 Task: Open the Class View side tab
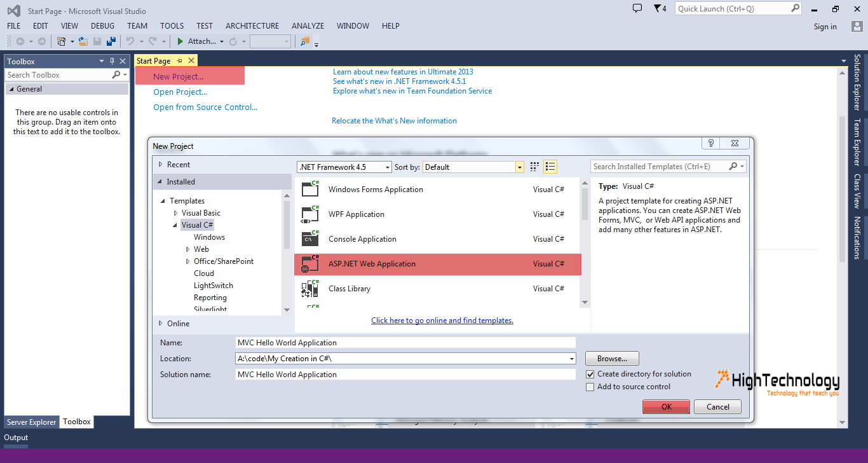[x=857, y=191]
